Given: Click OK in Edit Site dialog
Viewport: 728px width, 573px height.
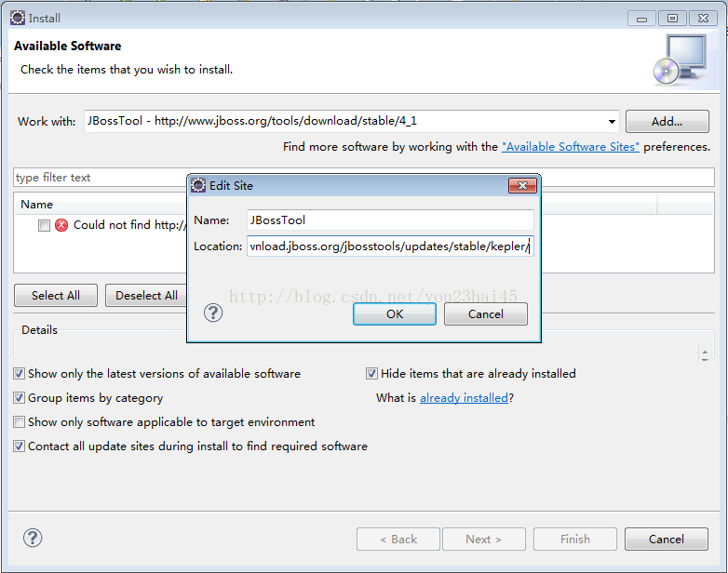Looking at the screenshot, I should pyautogui.click(x=394, y=314).
